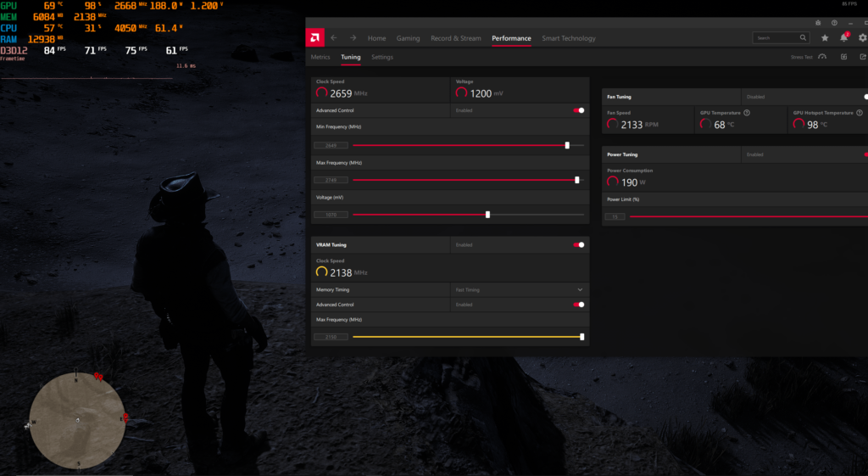Toggle GPU Advanced Control switch
This screenshot has width=868, height=476.
579,110
